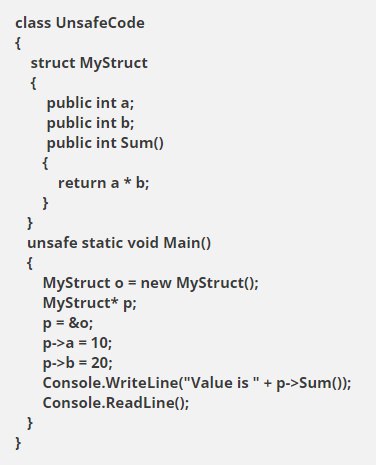The height and width of the screenshot is (465, 376).
Task: Click the 'public int b;' field line
Action: pos(90,123)
